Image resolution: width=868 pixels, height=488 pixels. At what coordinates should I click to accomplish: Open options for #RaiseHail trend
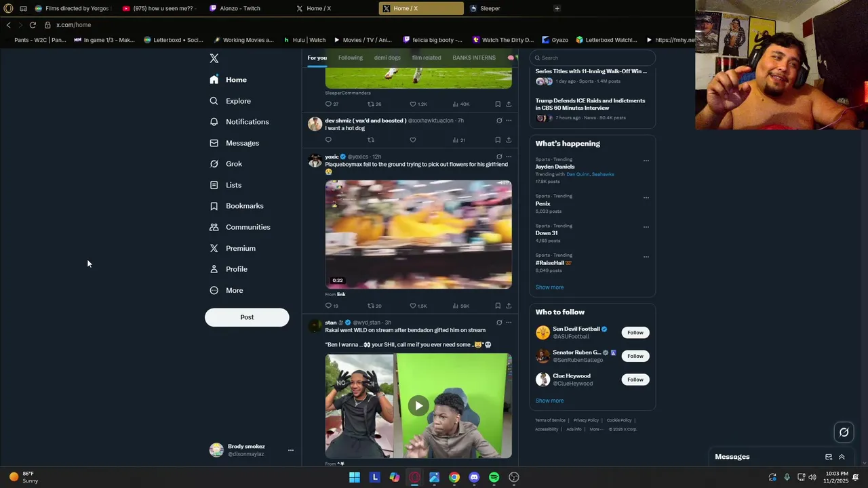click(646, 257)
